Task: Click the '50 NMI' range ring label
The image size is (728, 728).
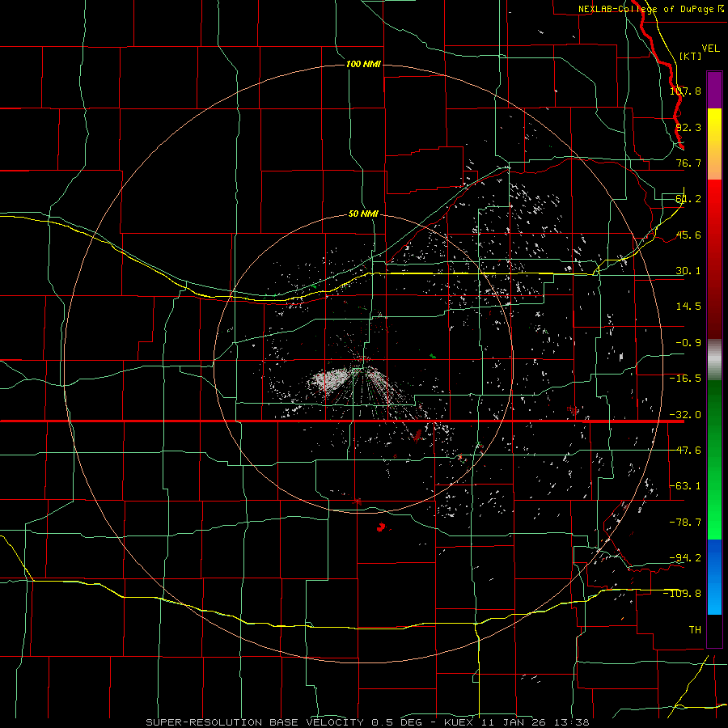Action: [x=363, y=214]
